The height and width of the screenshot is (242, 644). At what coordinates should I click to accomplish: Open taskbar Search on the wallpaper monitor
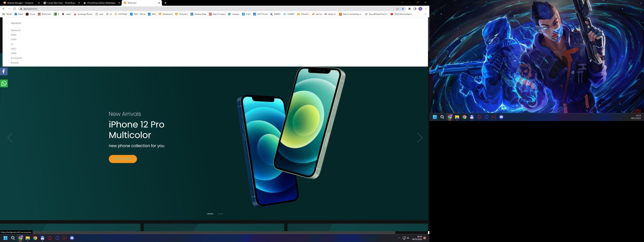(442, 117)
